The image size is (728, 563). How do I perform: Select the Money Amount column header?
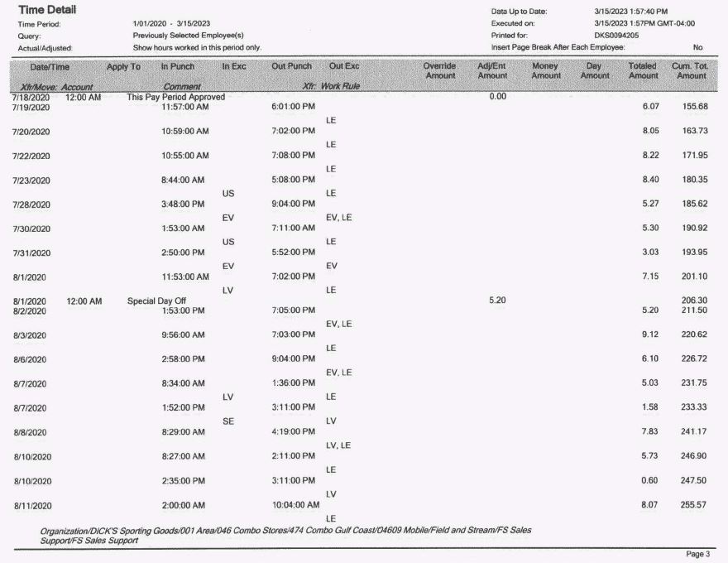pyautogui.click(x=545, y=70)
